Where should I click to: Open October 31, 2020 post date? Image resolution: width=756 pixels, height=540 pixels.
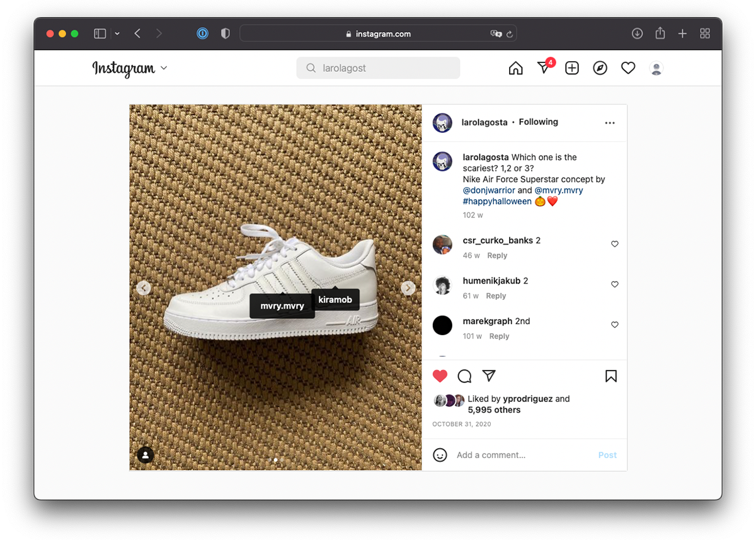(x=462, y=424)
